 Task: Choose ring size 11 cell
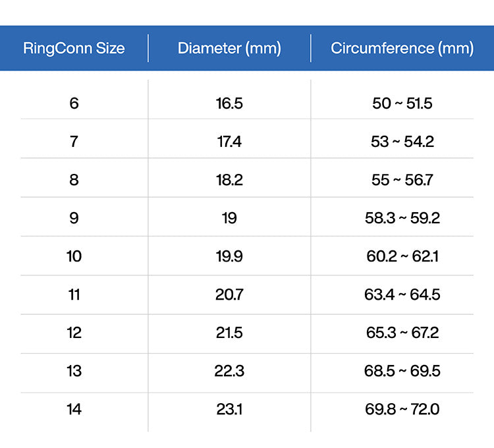[x=74, y=294]
